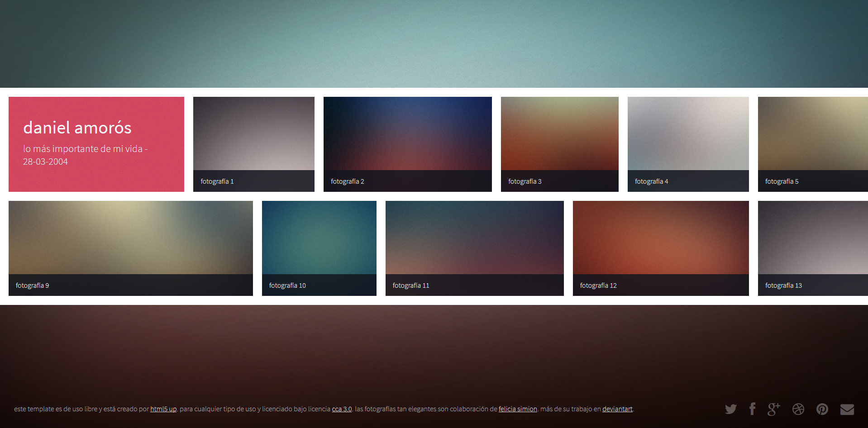Open the deviantart link

pos(617,409)
